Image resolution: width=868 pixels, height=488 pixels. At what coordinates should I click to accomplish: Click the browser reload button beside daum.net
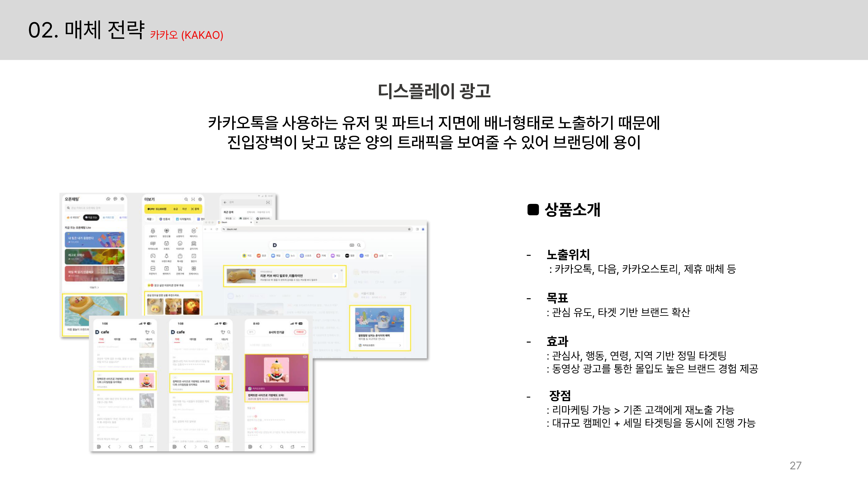217,229
